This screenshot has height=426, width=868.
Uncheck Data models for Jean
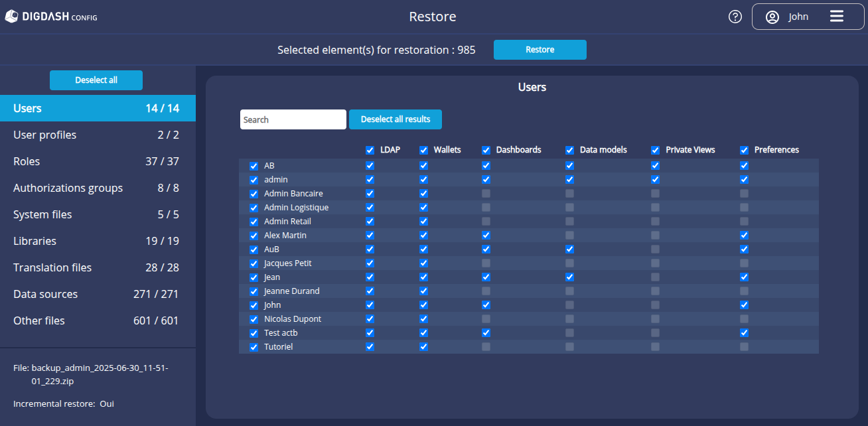coord(569,277)
